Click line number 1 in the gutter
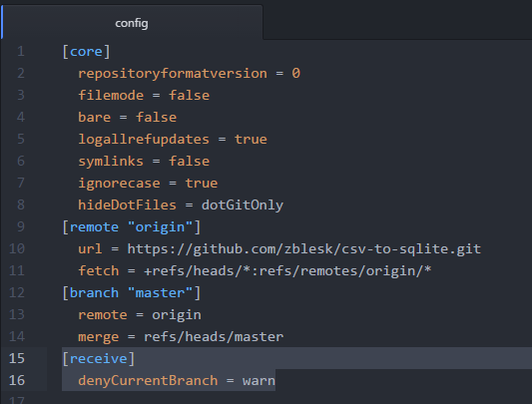This screenshot has width=532, height=404. pos(21,52)
